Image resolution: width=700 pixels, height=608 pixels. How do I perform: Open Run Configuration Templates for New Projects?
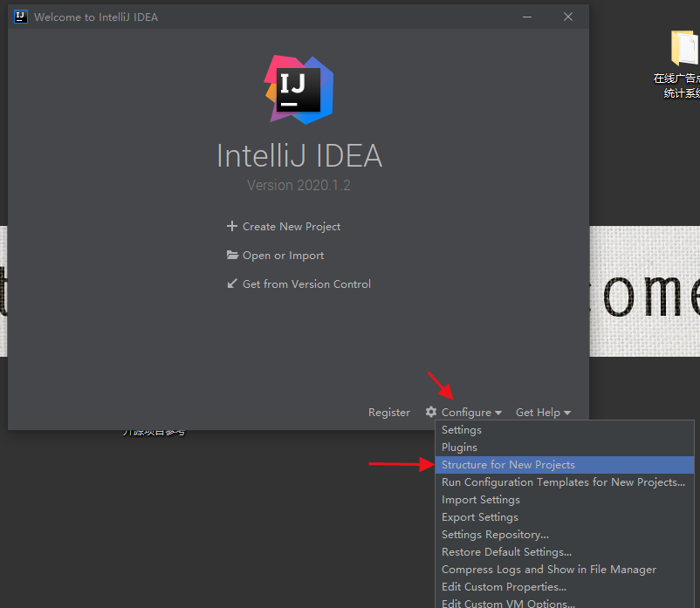tap(565, 482)
